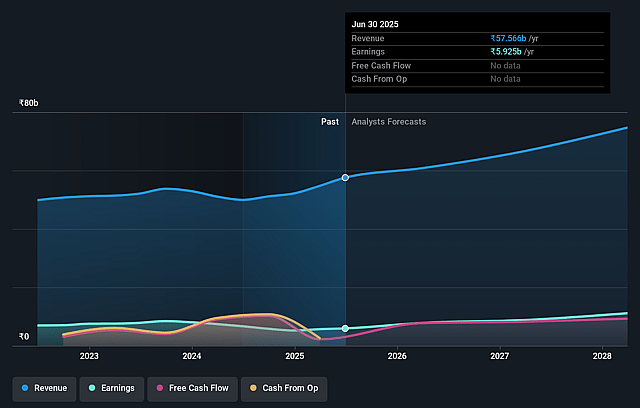Click the pink dot beside Free Cash Flow
This screenshot has height=408, width=640.
(x=160, y=387)
